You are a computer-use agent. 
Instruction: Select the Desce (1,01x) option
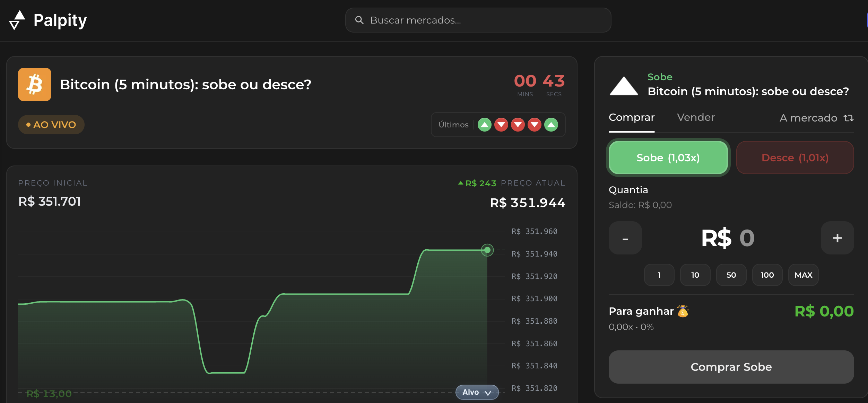(x=795, y=158)
